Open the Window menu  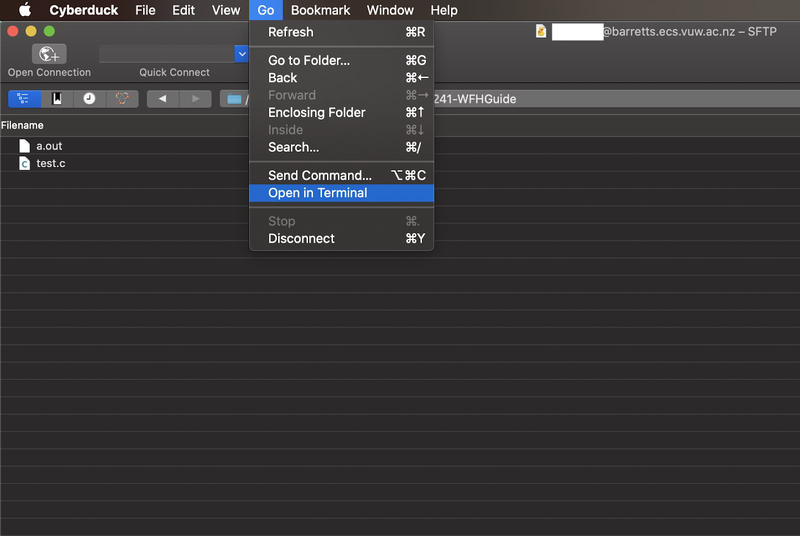[390, 10]
